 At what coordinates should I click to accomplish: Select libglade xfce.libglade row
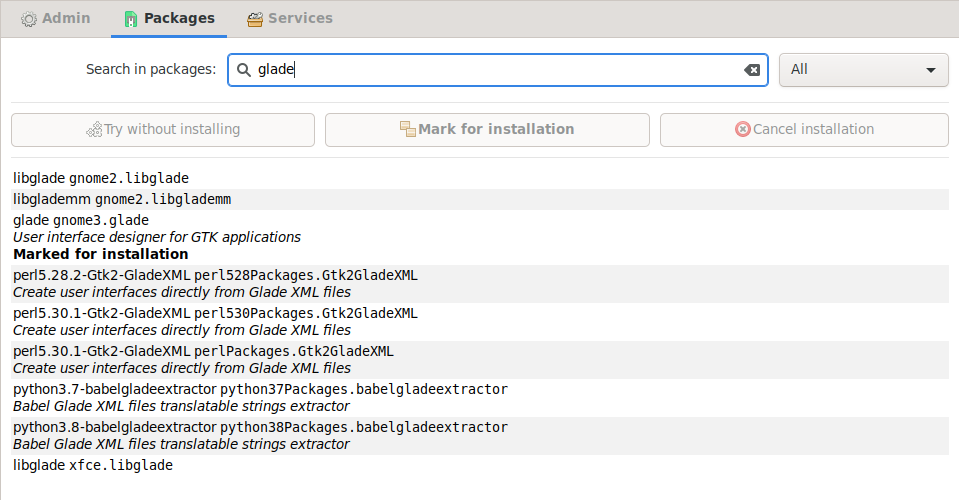pos(480,465)
